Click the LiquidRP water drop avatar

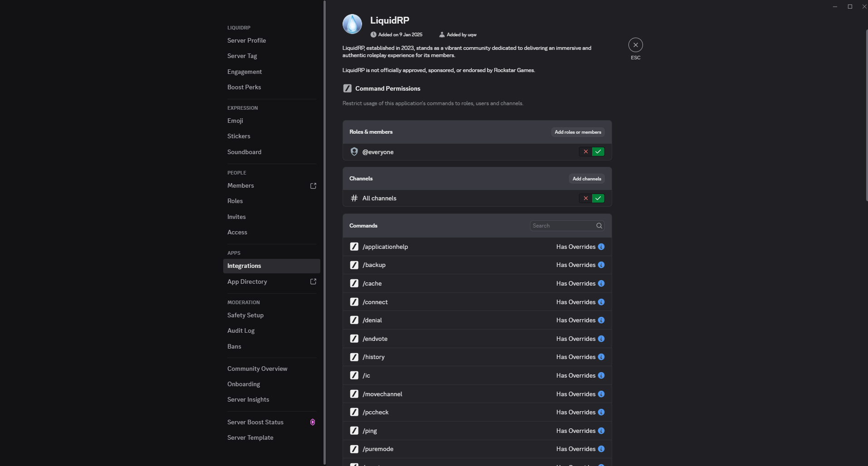coord(352,24)
